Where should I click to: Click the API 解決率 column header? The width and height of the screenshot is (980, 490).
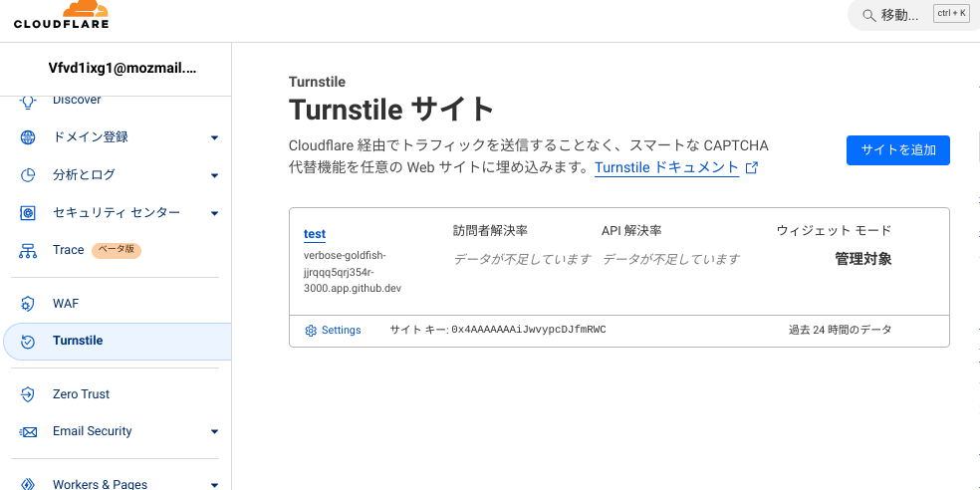coord(631,231)
